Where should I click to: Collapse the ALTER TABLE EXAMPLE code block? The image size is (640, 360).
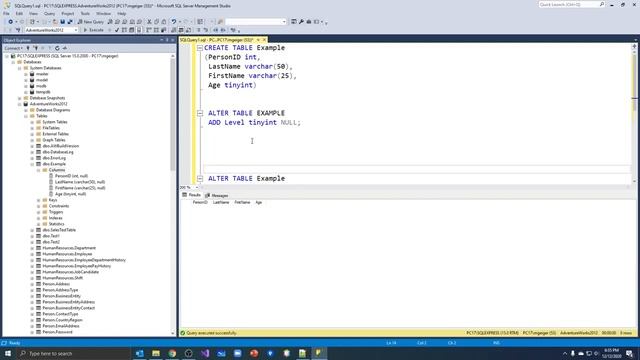(x=200, y=113)
